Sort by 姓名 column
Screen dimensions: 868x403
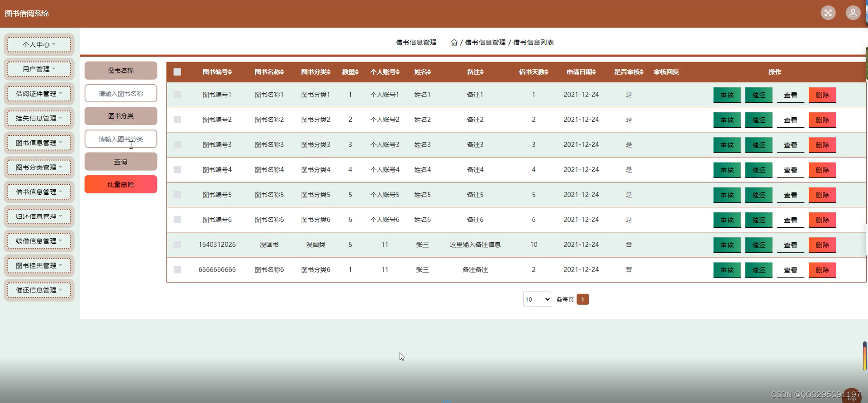(429, 72)
